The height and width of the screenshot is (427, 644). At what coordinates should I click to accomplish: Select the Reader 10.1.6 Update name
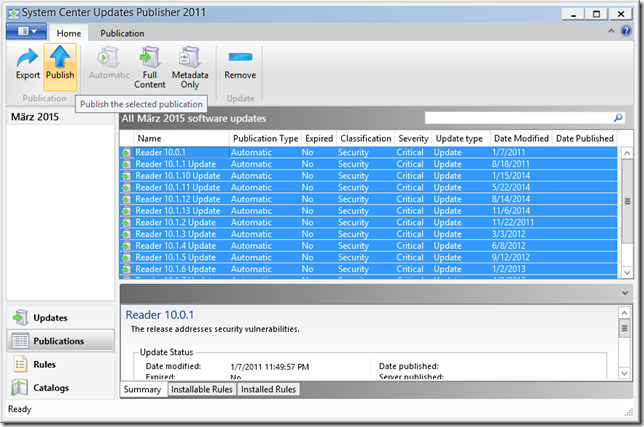[x=176, y=269]
